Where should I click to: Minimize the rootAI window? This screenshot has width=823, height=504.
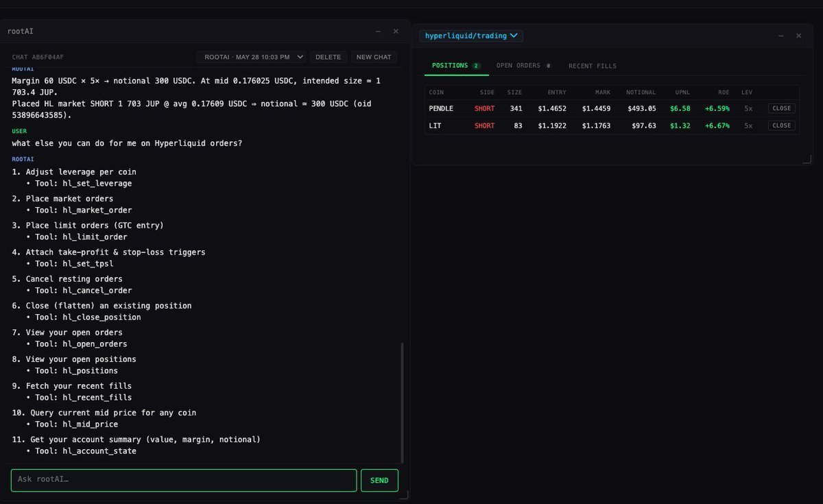coord(378,31)
